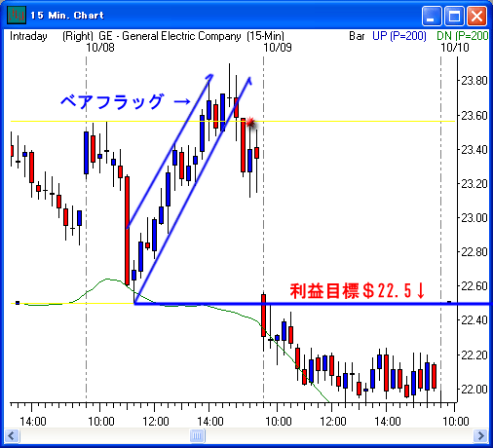This screenshot has height=448, width=493.
Task: Maximize the 15 Min. Chart window
Action: [x=454, y=16]
